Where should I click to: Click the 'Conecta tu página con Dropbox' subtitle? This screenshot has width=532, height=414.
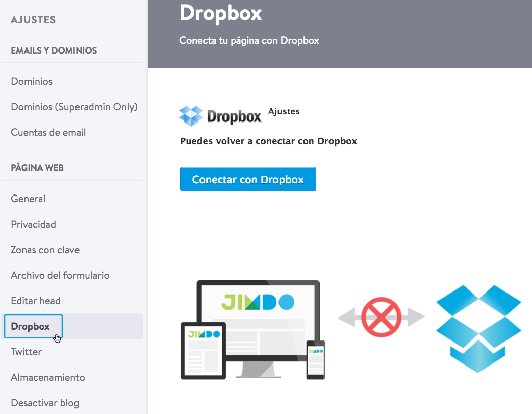pos(249,41)
